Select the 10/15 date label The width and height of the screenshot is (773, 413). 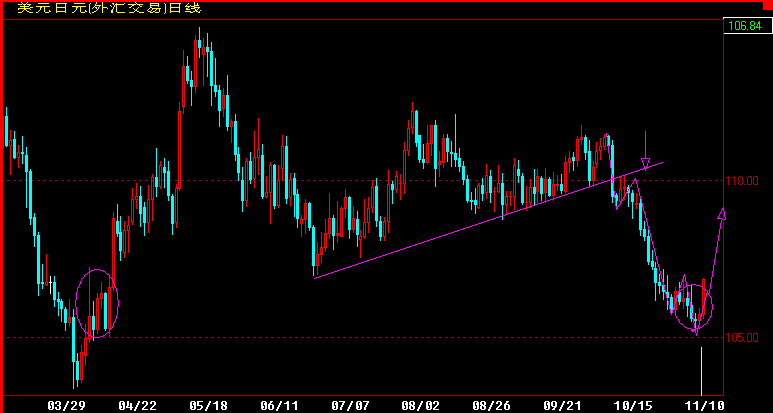(633, 406)
